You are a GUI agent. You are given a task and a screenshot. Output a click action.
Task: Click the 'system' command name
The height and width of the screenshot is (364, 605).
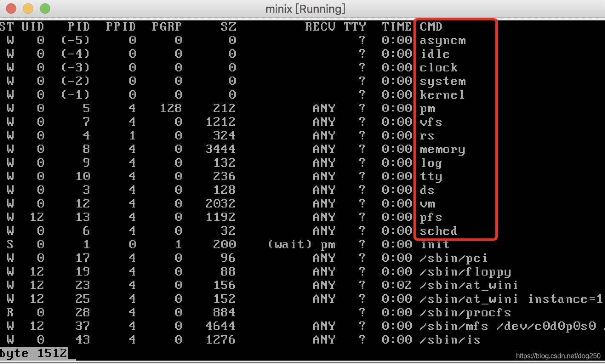pos(443,82)
